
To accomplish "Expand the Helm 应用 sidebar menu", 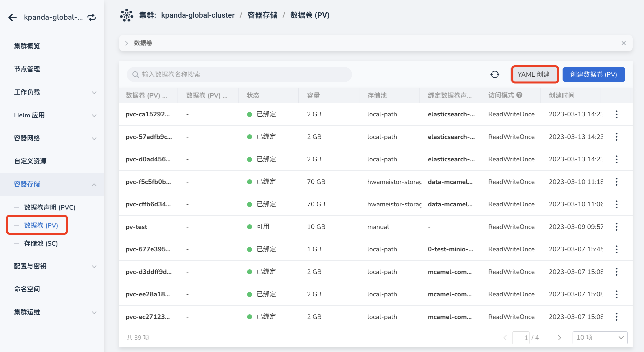I will [94, 115].
